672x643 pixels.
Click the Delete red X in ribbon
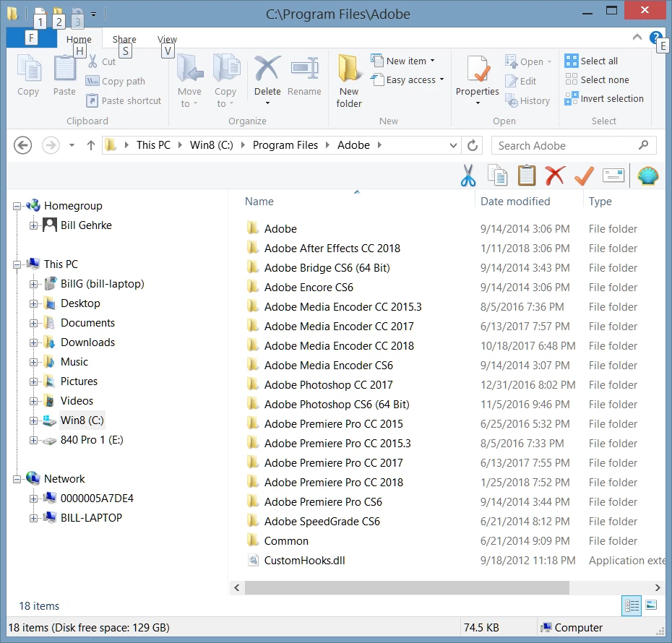[x=267, y=69]
